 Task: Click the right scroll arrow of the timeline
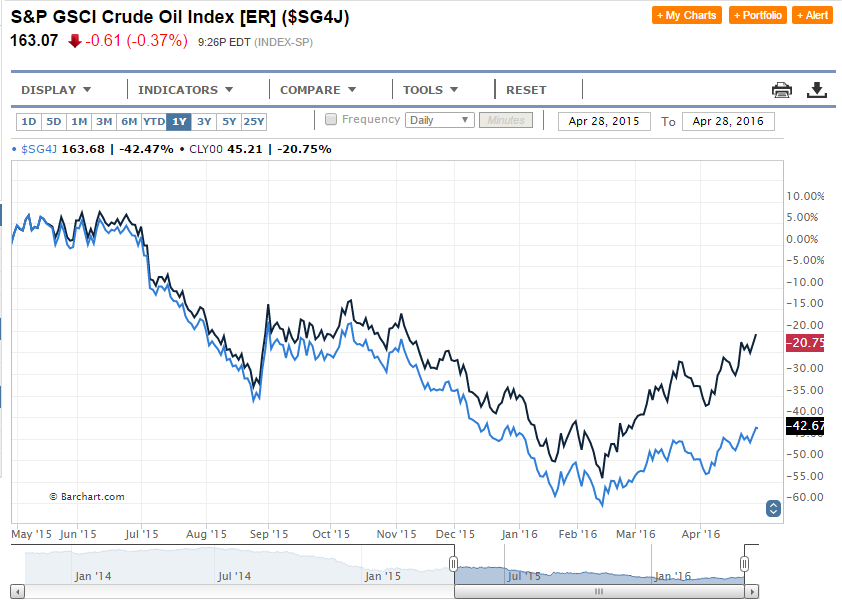point(751,592)
